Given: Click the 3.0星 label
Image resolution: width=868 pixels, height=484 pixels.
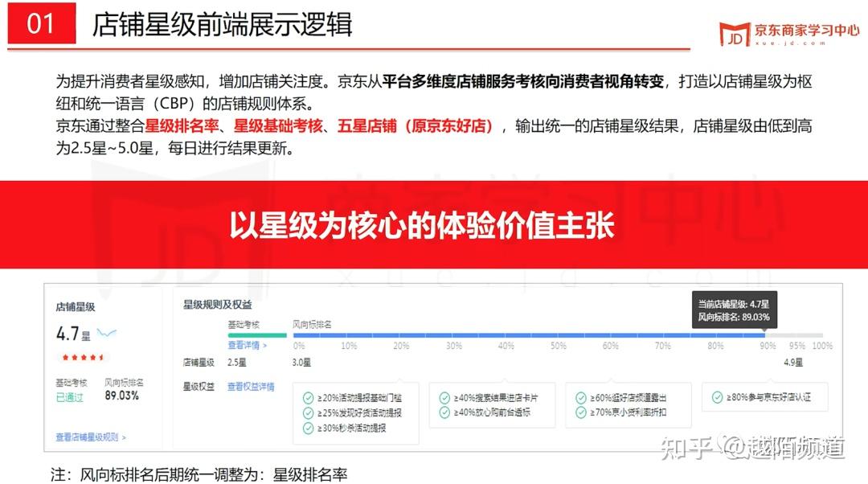Looking at the screenshot, I should 301,362.
